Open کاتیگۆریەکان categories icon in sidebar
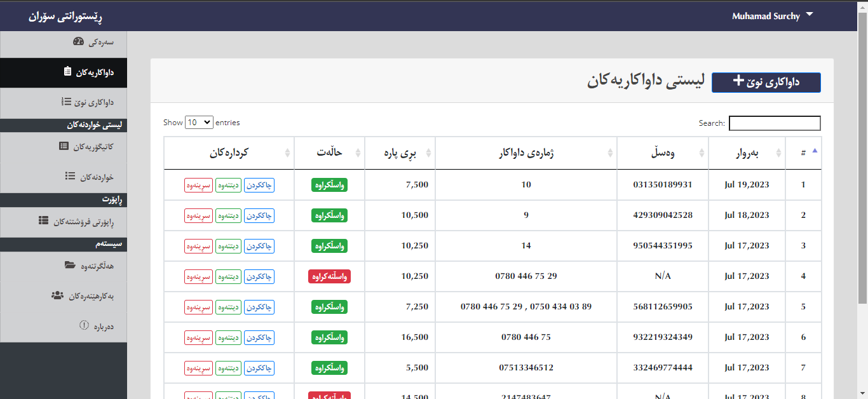The image size is (868, 399). [64, 146]
